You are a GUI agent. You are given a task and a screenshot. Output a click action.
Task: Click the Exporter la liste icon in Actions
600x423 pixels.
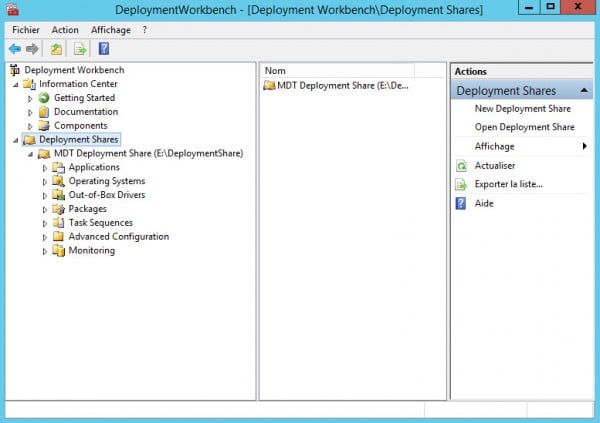[x=461, y=185]
